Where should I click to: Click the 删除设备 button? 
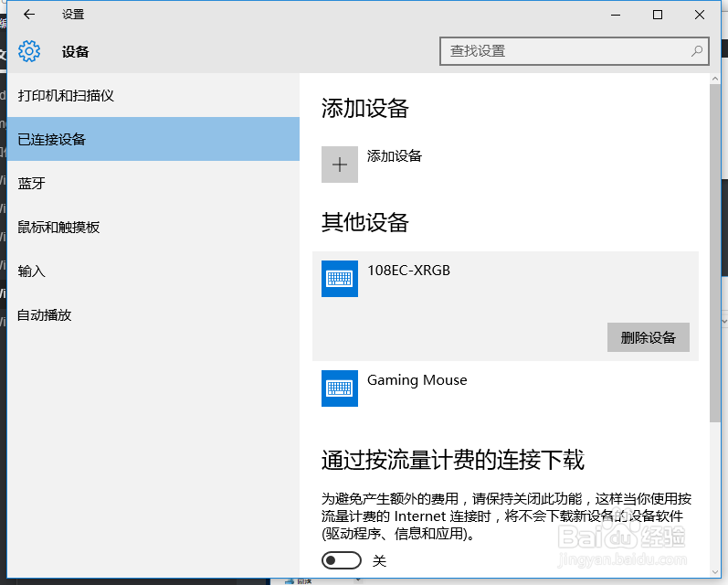coord(649,337)
